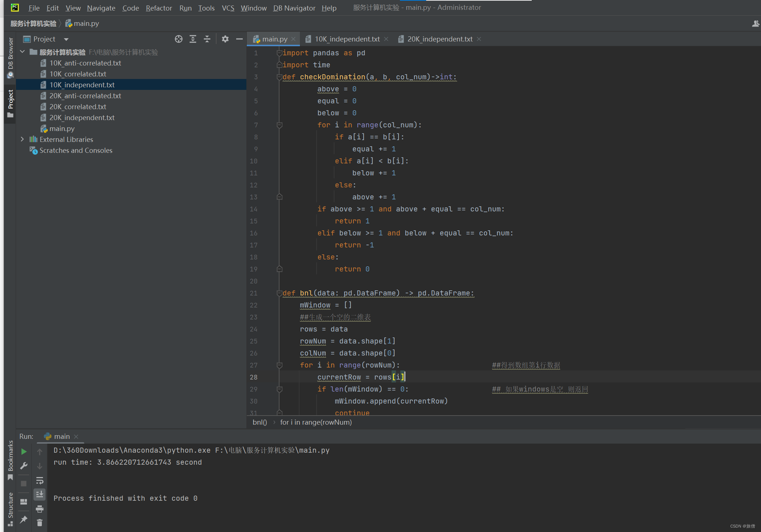
Task: Fold the if block at line 29
Action: pyautogui.click(x=279, y=389)
